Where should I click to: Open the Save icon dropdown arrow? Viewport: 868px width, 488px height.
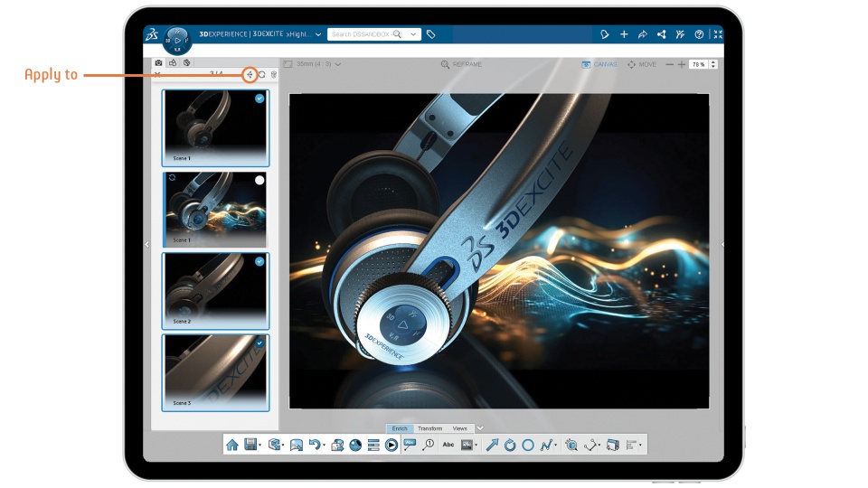259,446
